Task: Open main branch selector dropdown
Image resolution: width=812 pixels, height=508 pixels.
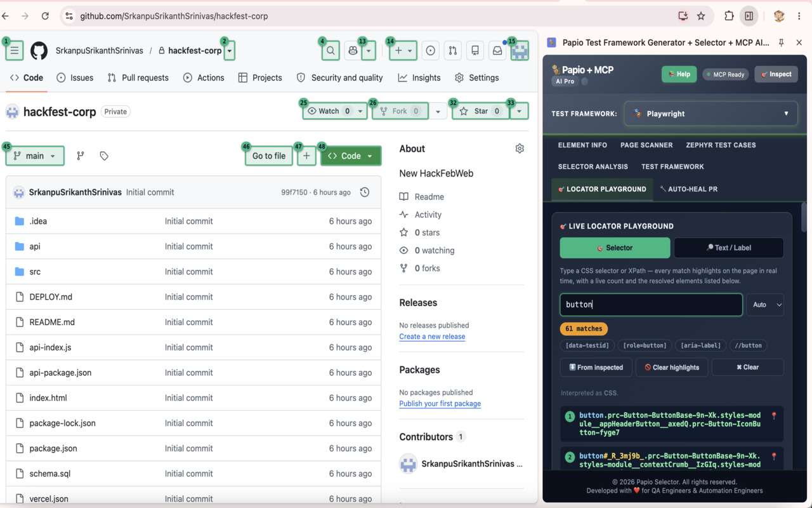Action: coord(35,156)
